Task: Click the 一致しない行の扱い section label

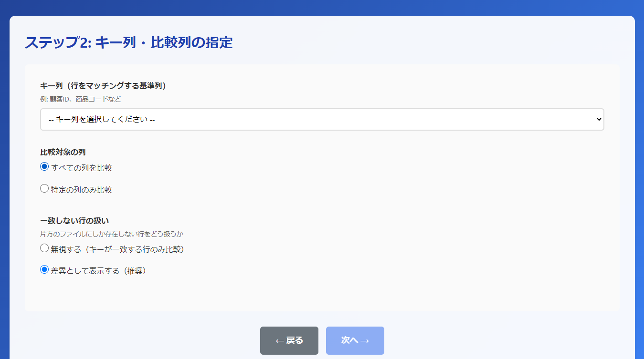Action: pyautogui.click(x=74, y=221)
